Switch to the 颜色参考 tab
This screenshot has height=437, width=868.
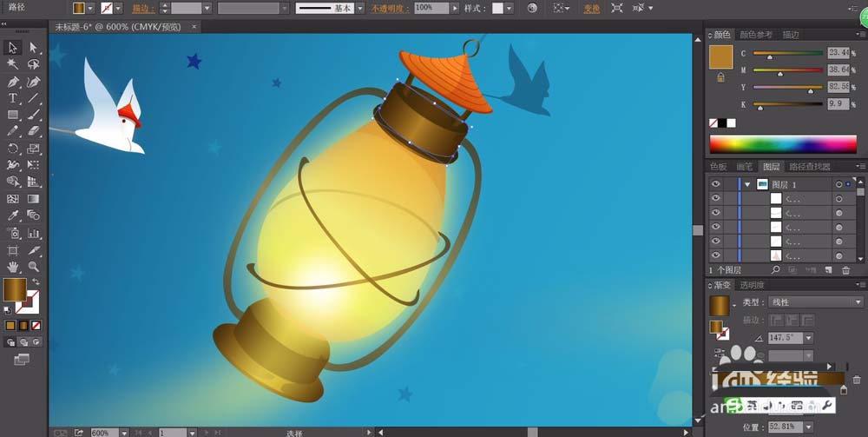click(x=756, y=35)
